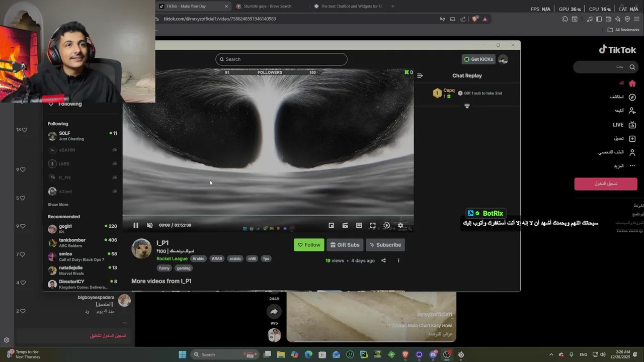Click the pink TikTok login button
Viewport: 644px width, 362px height.
click(x=606, y=184)
